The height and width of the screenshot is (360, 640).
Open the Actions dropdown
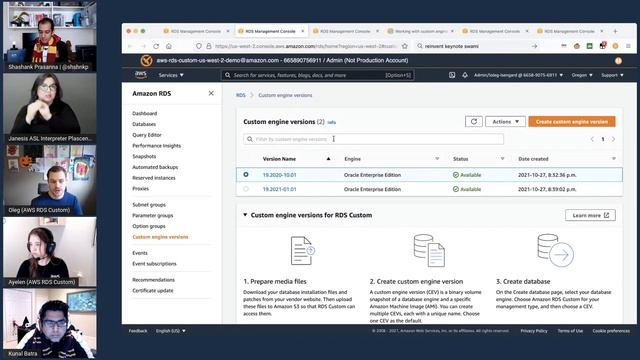tap(505, 122)
